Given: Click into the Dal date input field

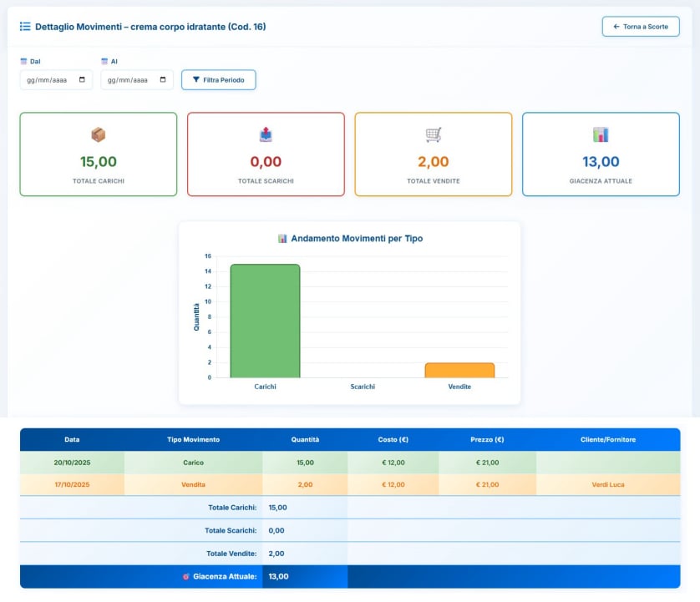Looking at the screenshot, I should point(47,80).
